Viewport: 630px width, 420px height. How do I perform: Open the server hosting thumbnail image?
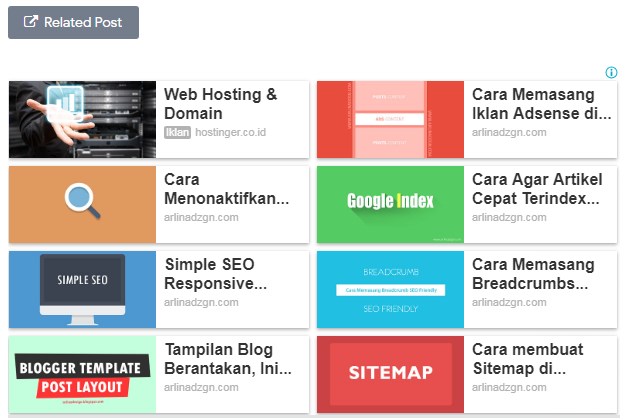point(82,119)
